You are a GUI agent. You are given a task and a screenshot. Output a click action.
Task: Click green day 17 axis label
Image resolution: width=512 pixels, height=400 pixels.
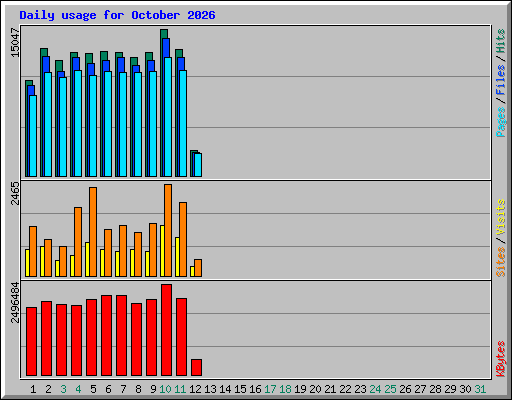tap(270, 389)
